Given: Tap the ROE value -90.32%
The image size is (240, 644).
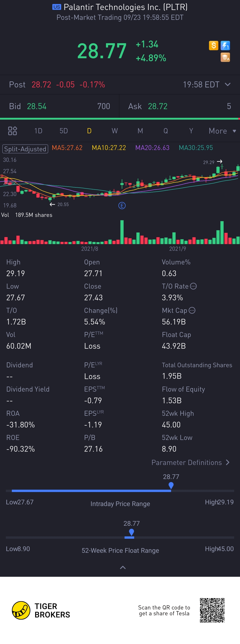Looking at the screenshot, I should (x=20, y=449).
